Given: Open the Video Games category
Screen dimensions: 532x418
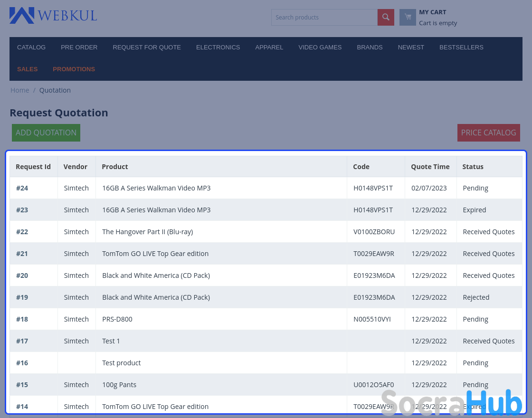Looking at the screenshot, I should click(x=320, y=47).
